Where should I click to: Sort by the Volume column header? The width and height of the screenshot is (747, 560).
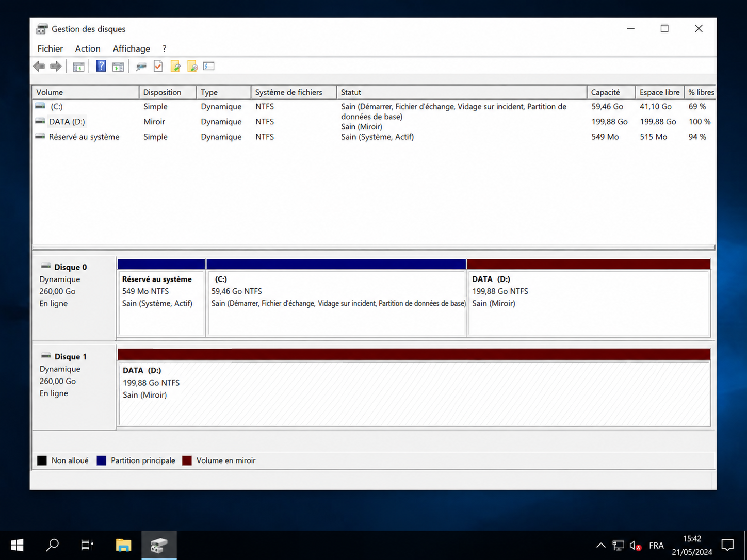click(85, 92)
